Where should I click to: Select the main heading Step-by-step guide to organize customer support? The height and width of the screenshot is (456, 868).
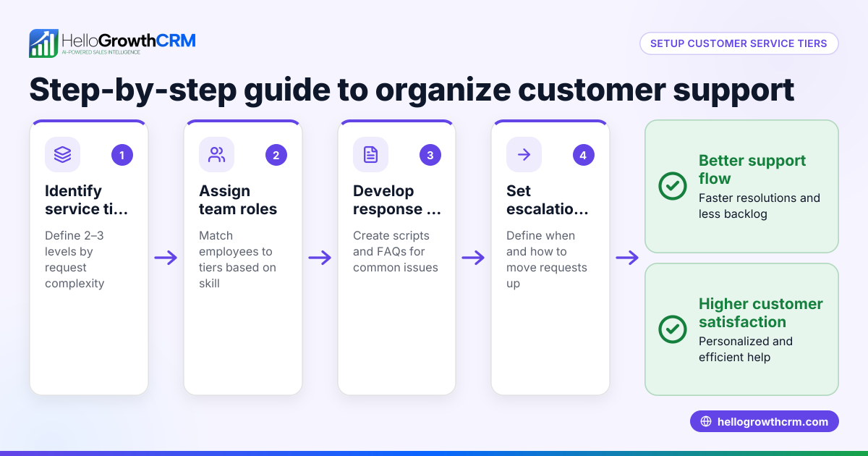pyautogui.click(x=412, y=90)
